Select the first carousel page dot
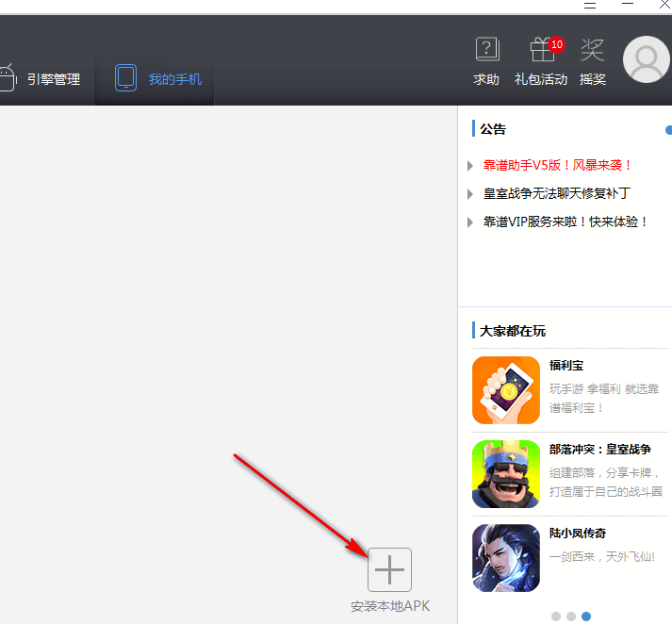672x624 pixels. [556, 616]
